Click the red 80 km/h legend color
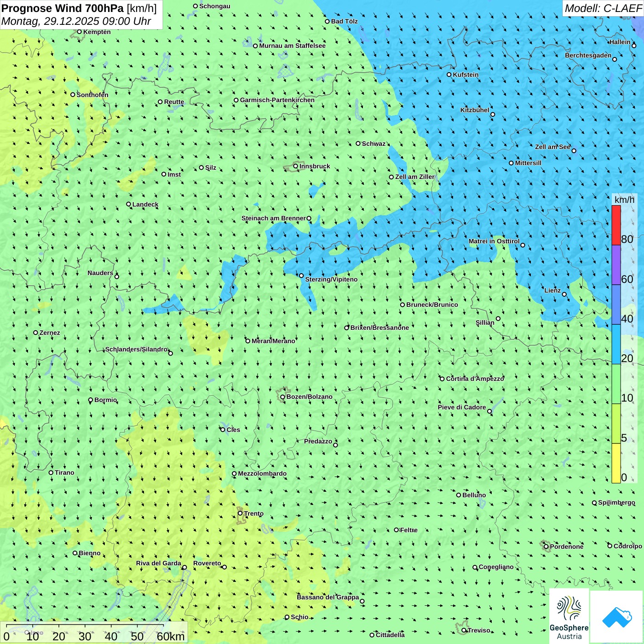Viewport: 644px width, 644px height. 616,225
